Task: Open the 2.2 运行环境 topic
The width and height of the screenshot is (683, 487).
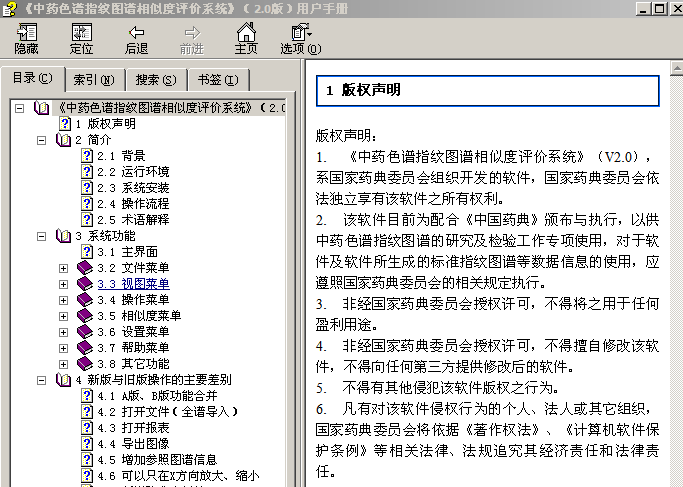Action: [133, 172]
